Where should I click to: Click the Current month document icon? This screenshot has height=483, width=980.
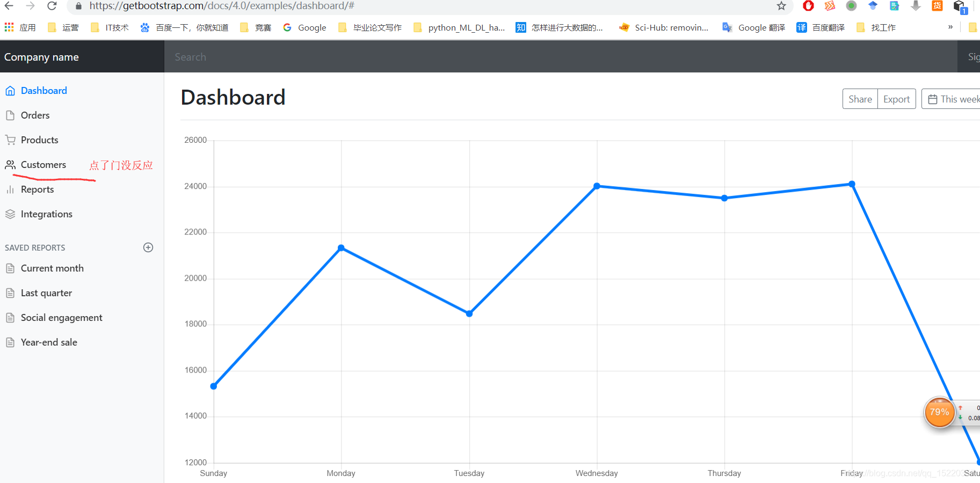pyautogui.click(x=10, y=268)
